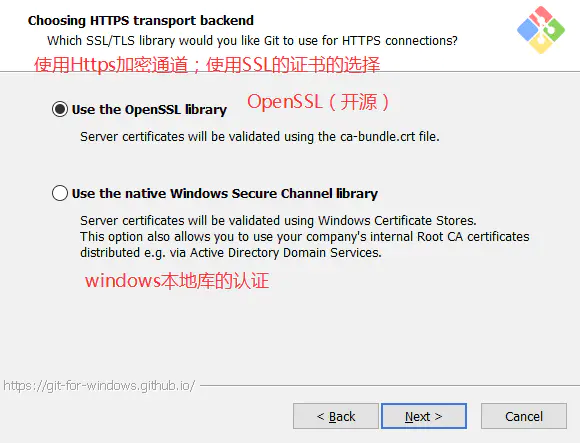Click the 'Windows Certificate Stores' description line
The image size is (580, 443).
click(278, 221)
